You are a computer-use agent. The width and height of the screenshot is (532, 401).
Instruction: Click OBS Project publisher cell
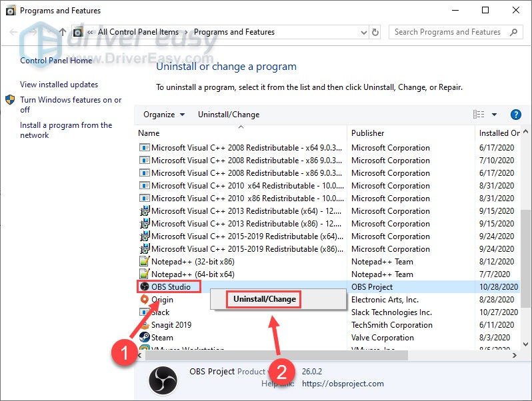372,287
